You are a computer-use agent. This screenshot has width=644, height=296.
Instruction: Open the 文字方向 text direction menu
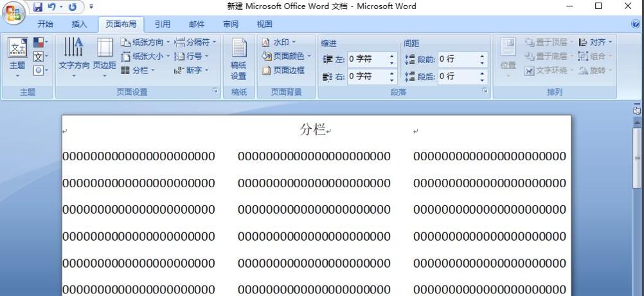(74, 57)
